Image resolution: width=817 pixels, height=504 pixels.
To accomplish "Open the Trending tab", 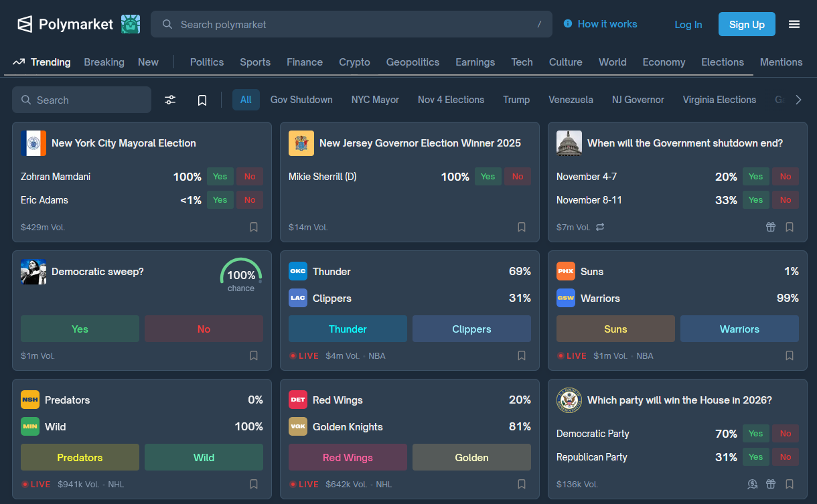I will [x=42, y=62].
